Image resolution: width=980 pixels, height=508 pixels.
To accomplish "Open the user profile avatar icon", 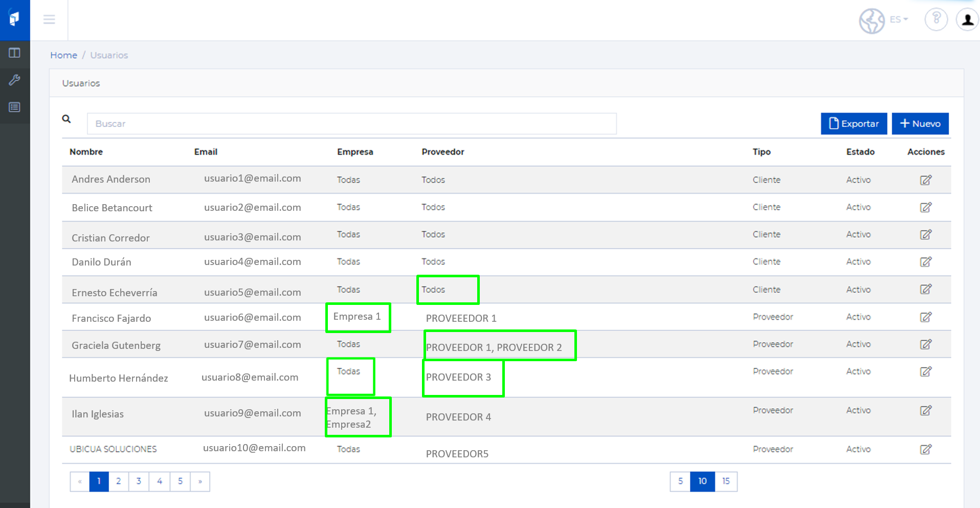I will pyautogui.click(x=967, y=19).
